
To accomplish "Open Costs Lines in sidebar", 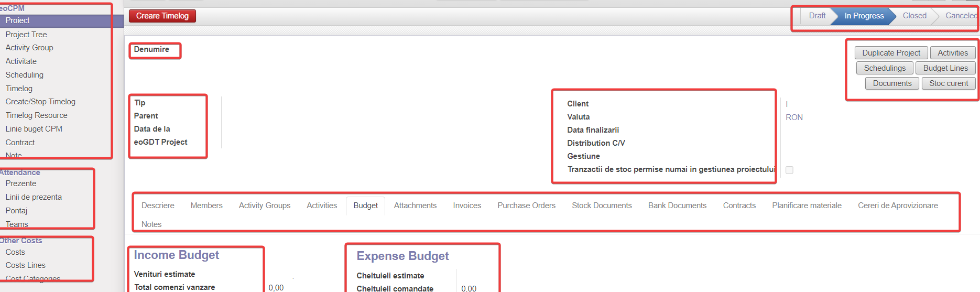I will pos(25,265).
